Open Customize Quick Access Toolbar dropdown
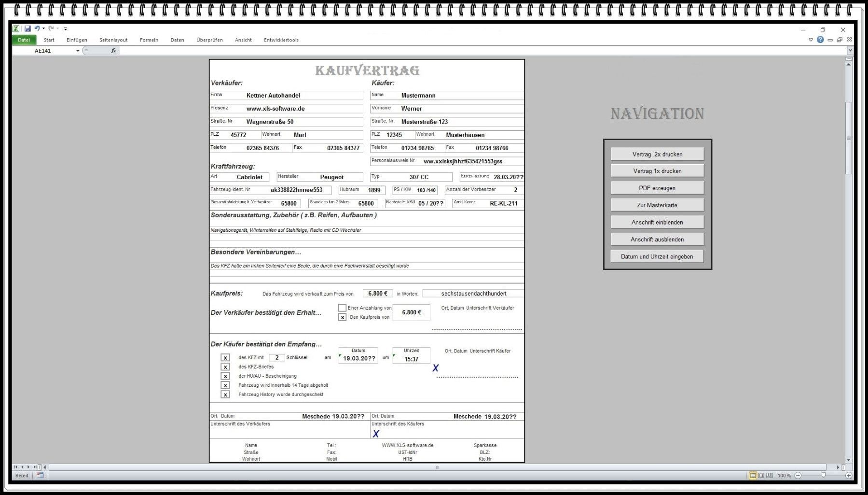The image size is (868, 495). [66, 29]
